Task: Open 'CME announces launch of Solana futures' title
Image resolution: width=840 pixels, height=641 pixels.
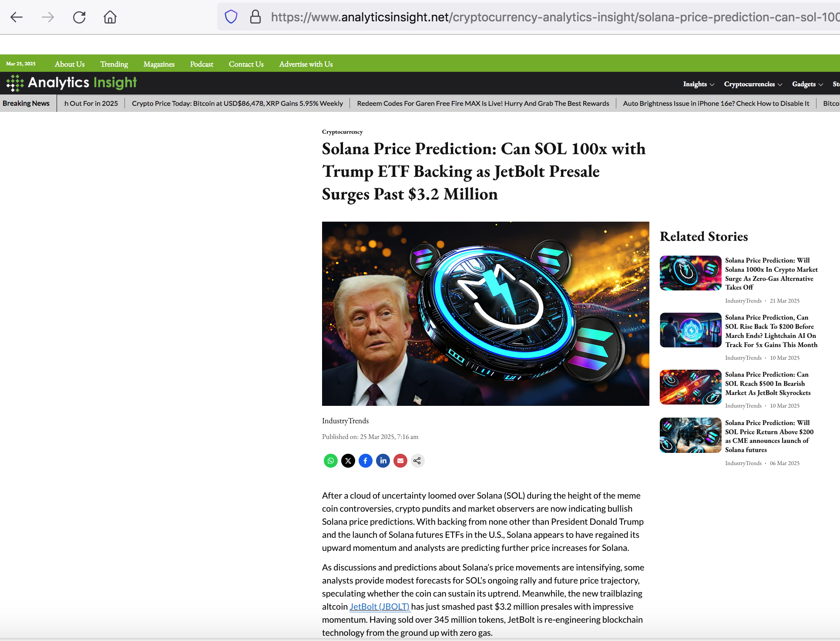Action: [x=769, y=436]
